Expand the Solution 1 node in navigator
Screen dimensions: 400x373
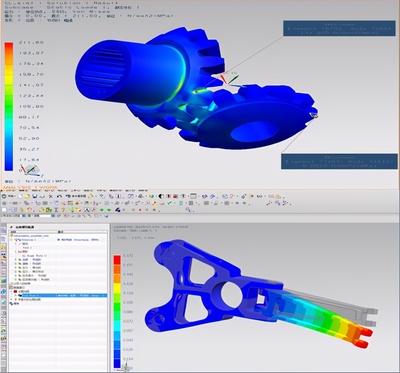pyautogui.click(x=11, y=240)
